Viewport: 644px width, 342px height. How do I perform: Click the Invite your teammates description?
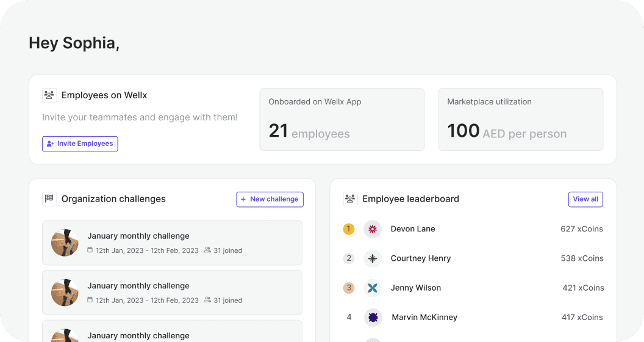[140, 117]
